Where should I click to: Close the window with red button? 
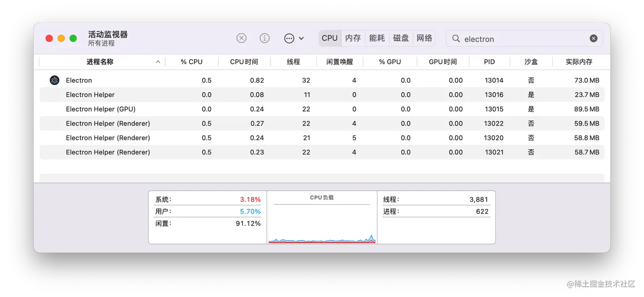click(49, 38)
